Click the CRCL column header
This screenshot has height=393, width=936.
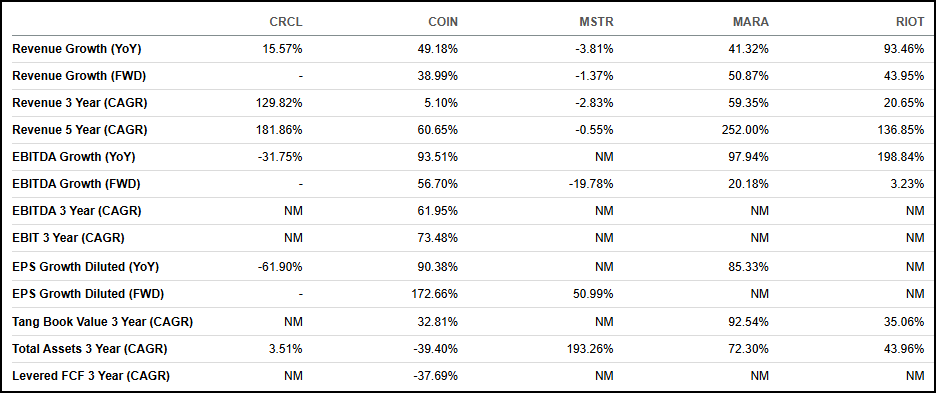(x=286, y=22)
